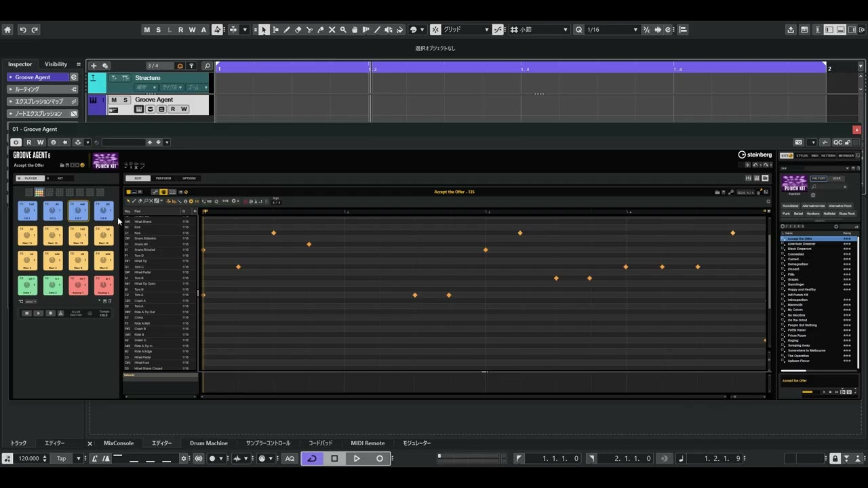
Task: Toggle Mute on the Groove Agent track
Action: (x=114, y=100)
